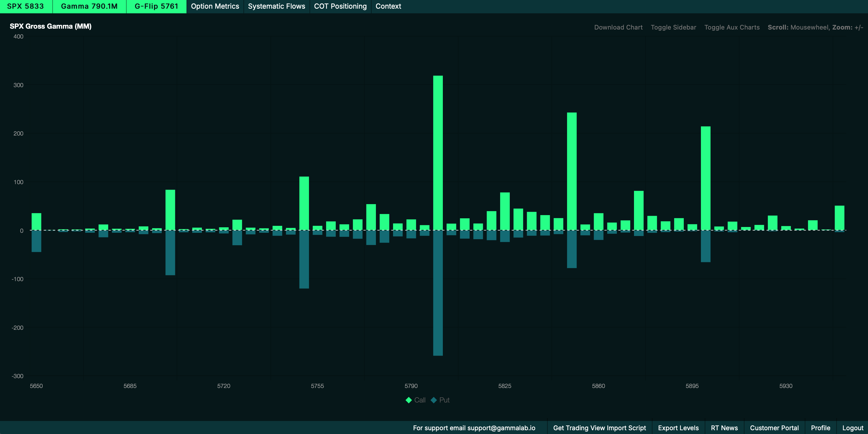Click the SPX 5833 indicator
The image size is (868, 434).
click(x=25, y=6)
